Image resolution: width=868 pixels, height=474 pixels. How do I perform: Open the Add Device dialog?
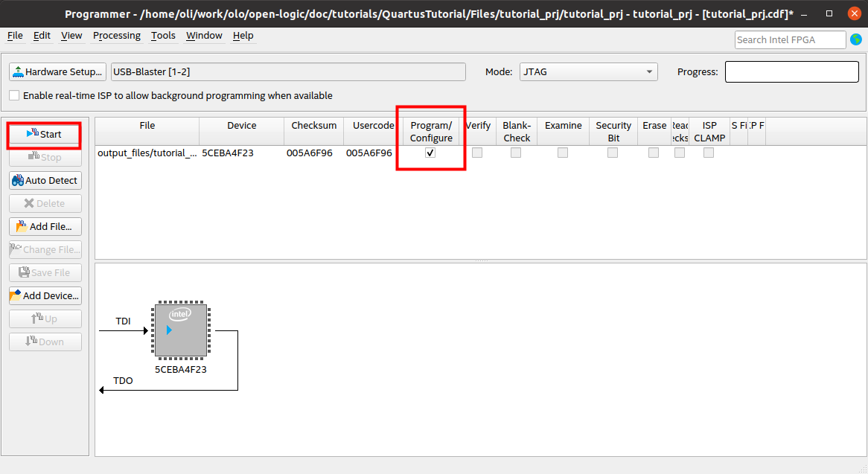(x=45, y=296)
